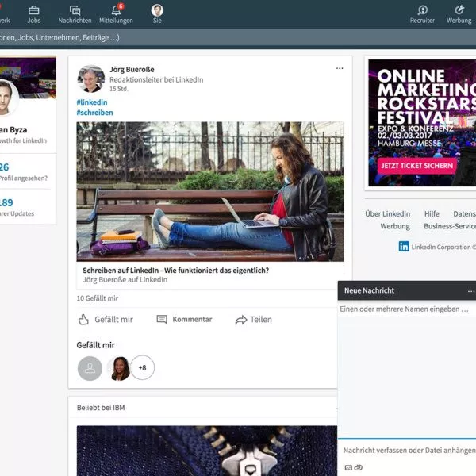This screenshot has width=476, height=476.
Task: Open Neue Nachricht options dots
Action: (471, 291)
